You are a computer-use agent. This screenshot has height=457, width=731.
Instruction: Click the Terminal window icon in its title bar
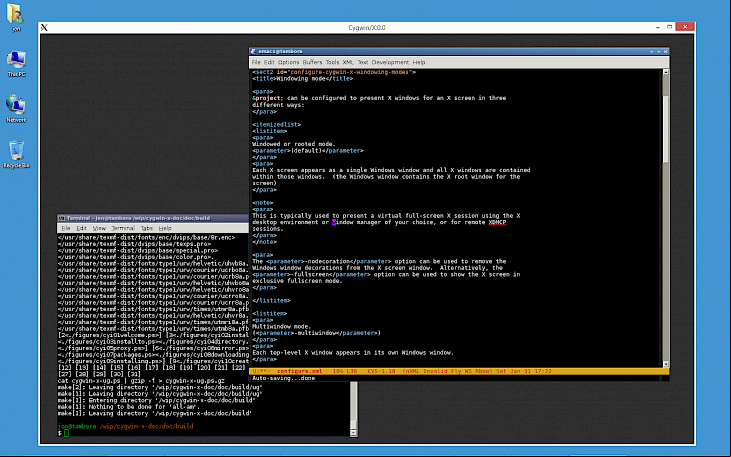[61, 218]
